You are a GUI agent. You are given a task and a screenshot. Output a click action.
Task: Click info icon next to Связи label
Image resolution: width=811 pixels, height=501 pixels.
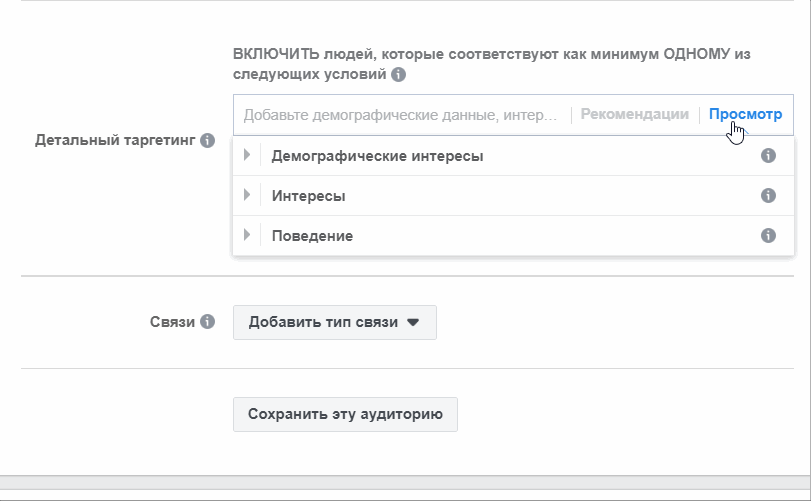coord(207,322)
